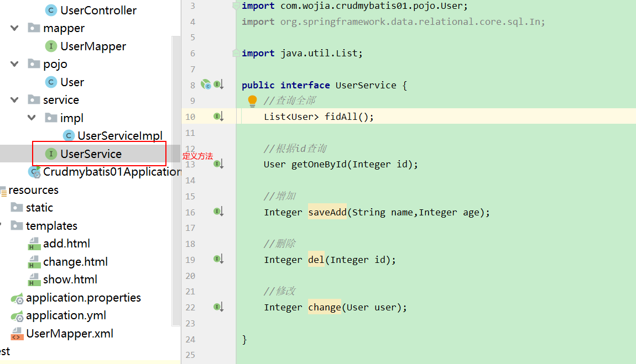Image resolution: width=636 pixels, height=364 pixels.
Task: Click the yellow lightbulb intention icon
Action: [x=252, y=101]
